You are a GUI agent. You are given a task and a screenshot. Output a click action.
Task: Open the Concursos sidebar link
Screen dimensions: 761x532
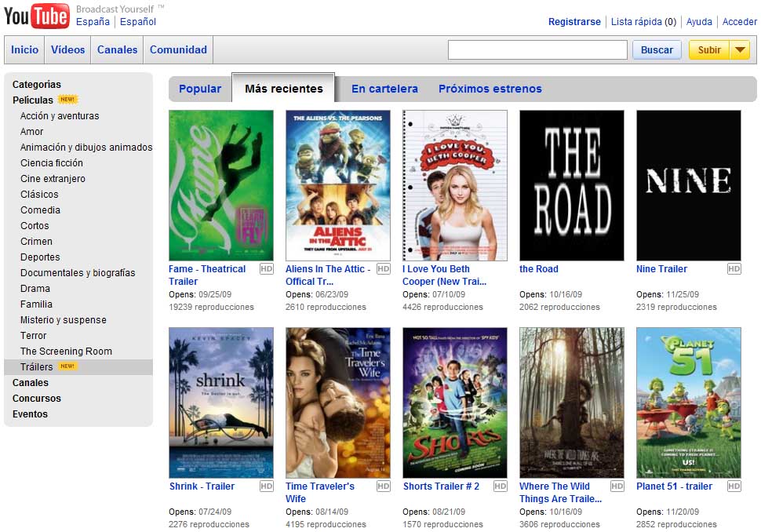[37, 399]
